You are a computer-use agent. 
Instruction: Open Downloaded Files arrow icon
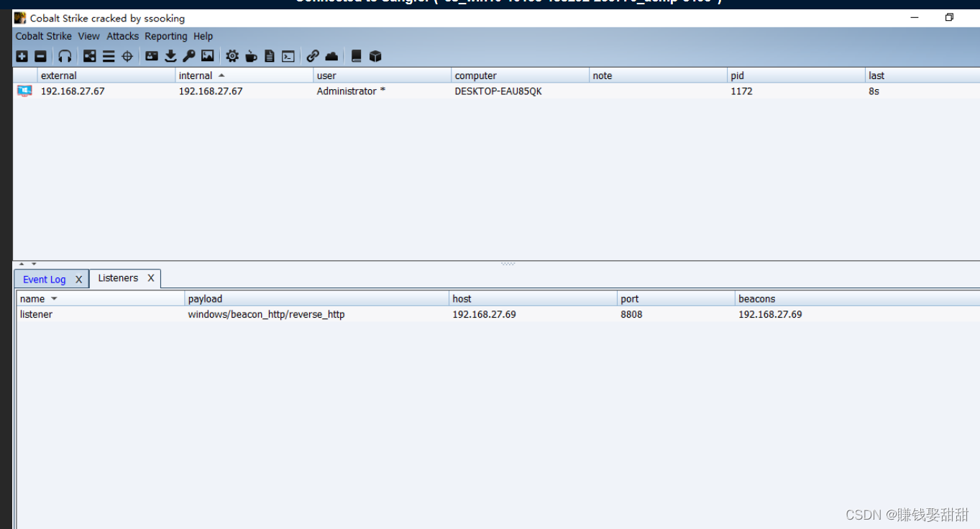[170, 56]
